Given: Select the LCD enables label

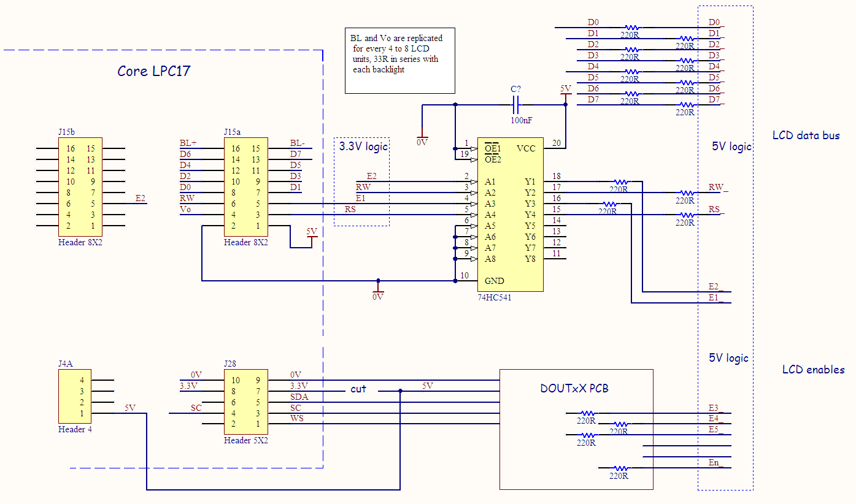Looking at the screenshot, I should click(813, 370).
